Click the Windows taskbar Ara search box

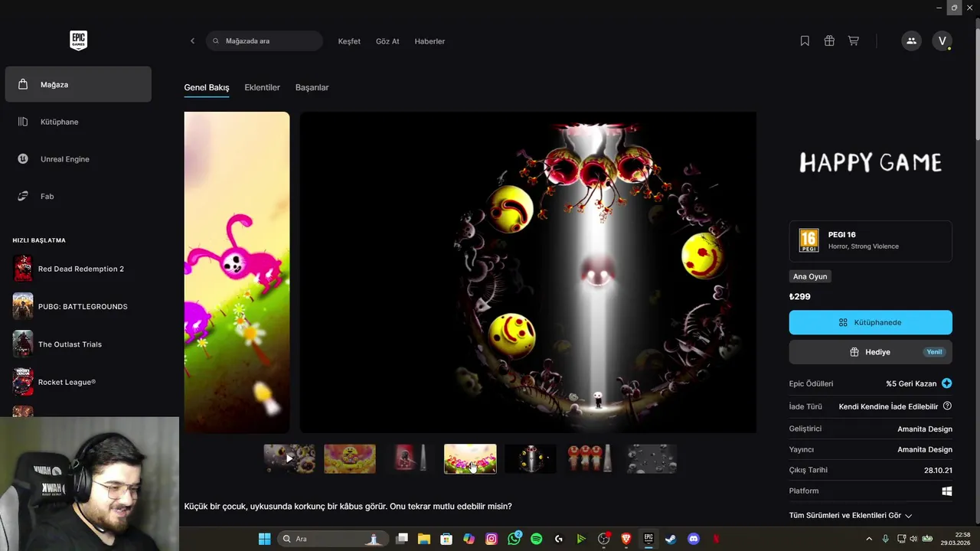[x=334, y=539]
